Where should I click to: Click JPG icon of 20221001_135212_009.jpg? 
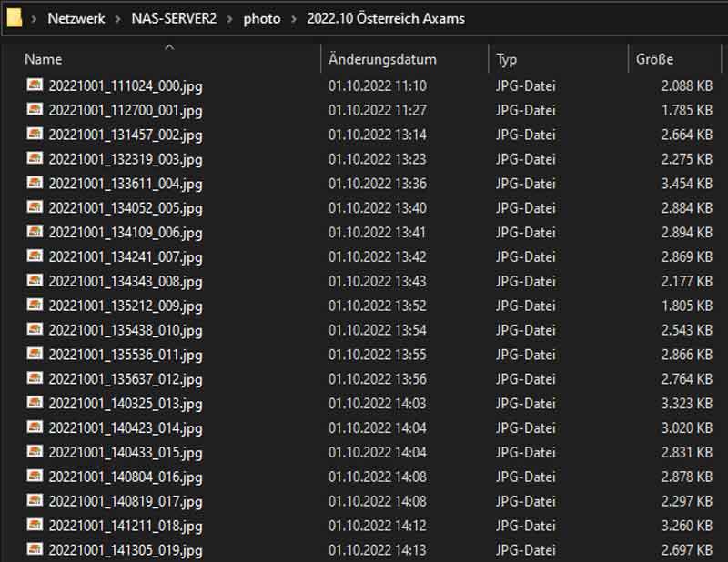click(35, 305)
